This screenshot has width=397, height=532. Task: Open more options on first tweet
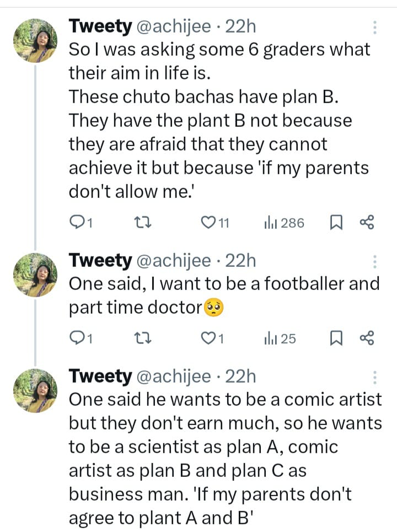click(x=375, y=28)
